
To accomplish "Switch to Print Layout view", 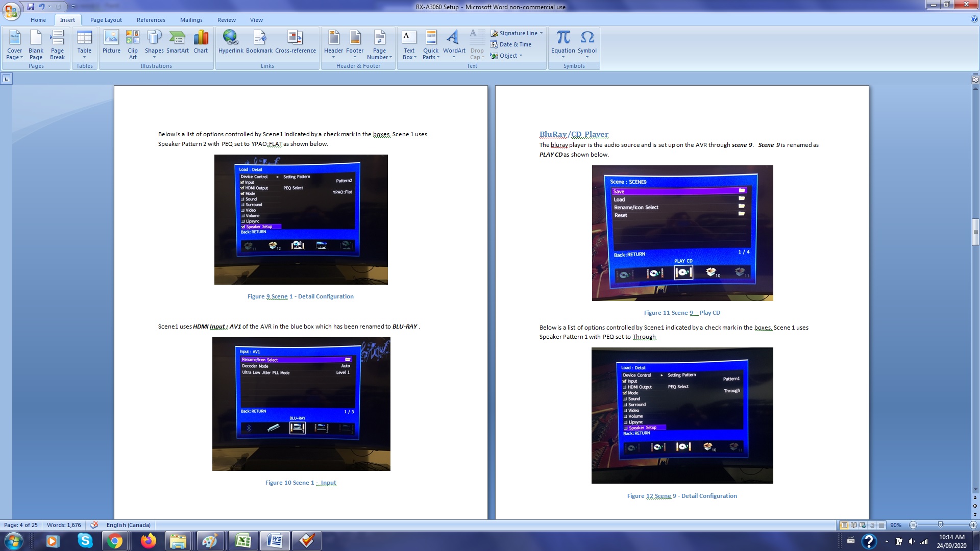I will click(844, 525).
